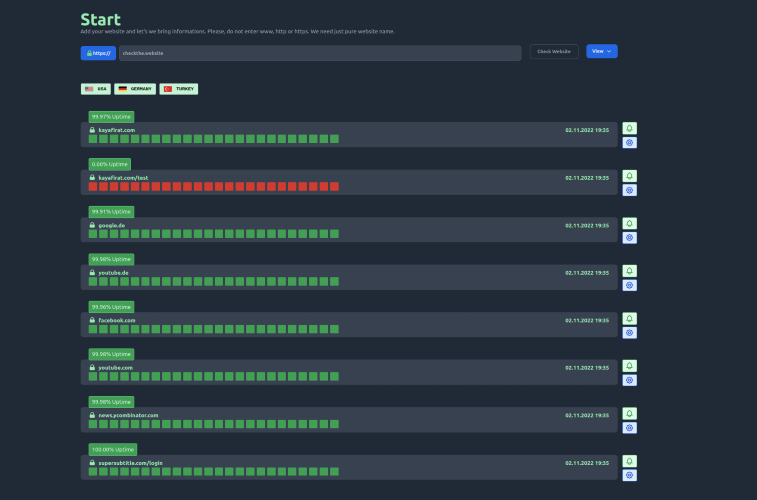Click the timestamp on the facebook.com row
Viewport: 757px width, 500px height.
pos(587,320)
